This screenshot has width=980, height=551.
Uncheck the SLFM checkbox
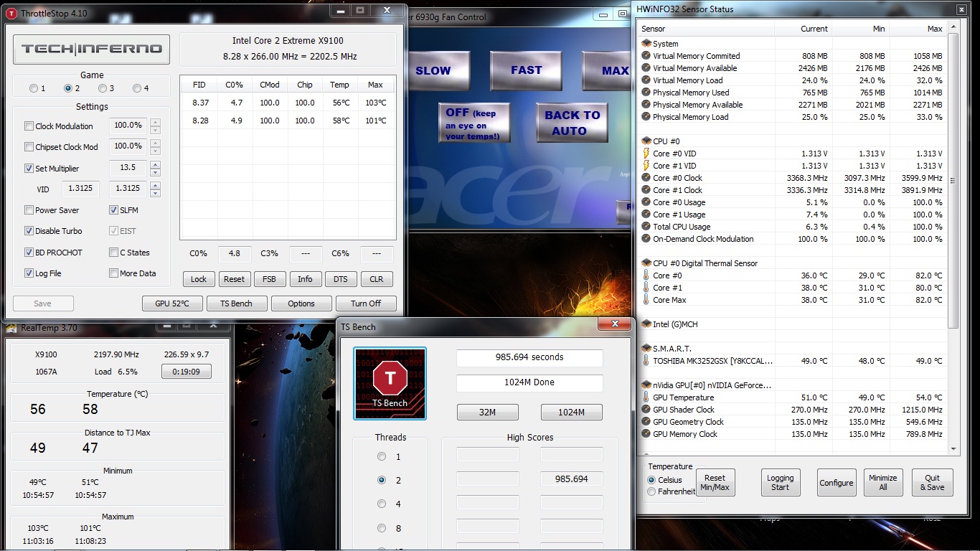[x=114, y=210]
